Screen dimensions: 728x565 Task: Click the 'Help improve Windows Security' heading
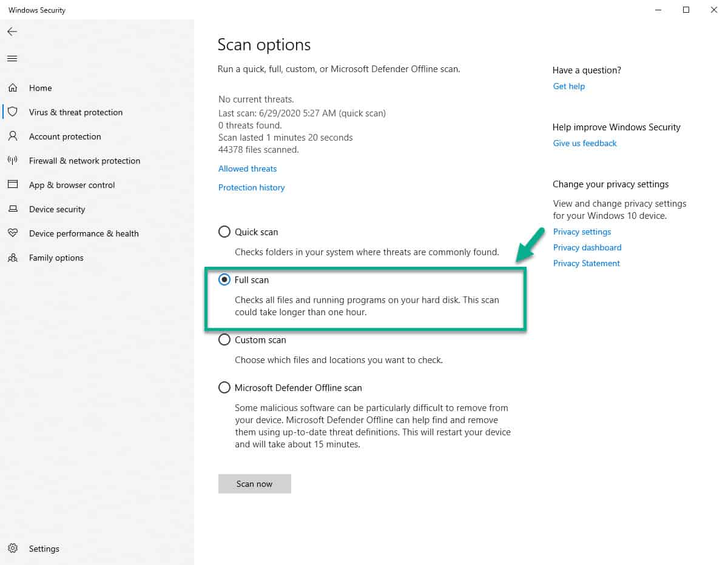(x=616, y=127)
